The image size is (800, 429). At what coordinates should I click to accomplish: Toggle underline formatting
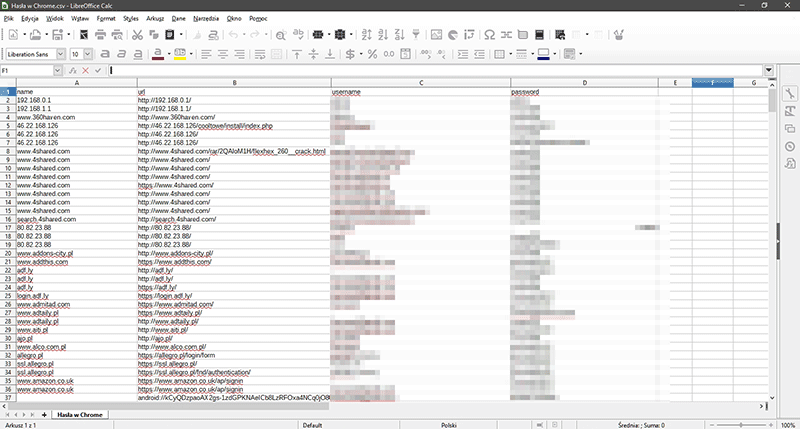(138, 54)
